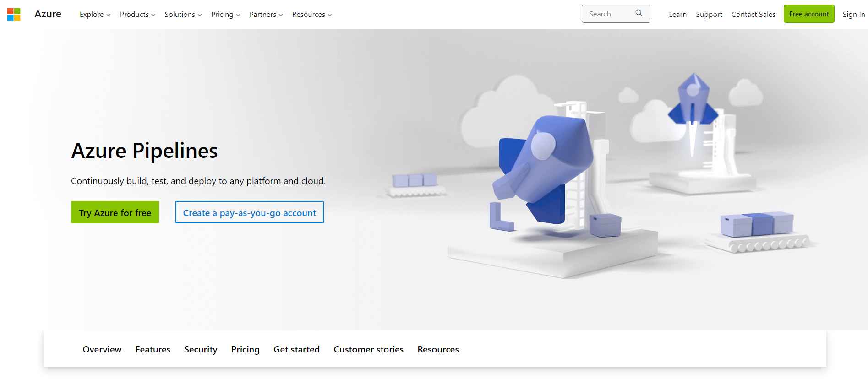Expand the Products dropdown menu
This screenshot has height=379, width=868.
[x=137, y=15]
